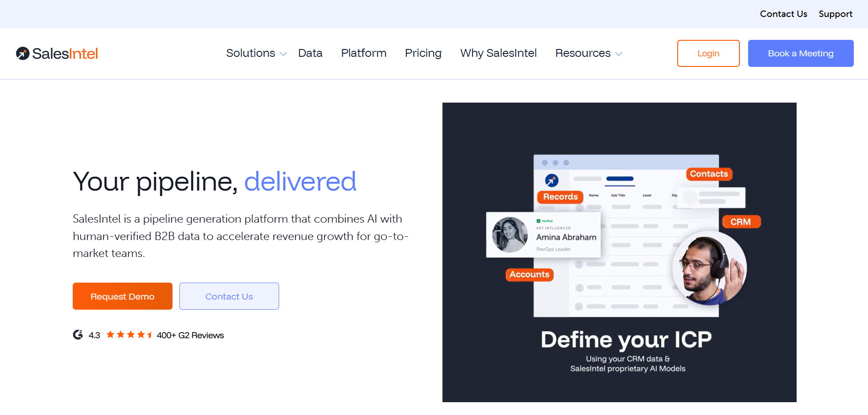Click the orange star rating
The height and width of the screenshot is (415, 868).
click(x=129, y=334)
